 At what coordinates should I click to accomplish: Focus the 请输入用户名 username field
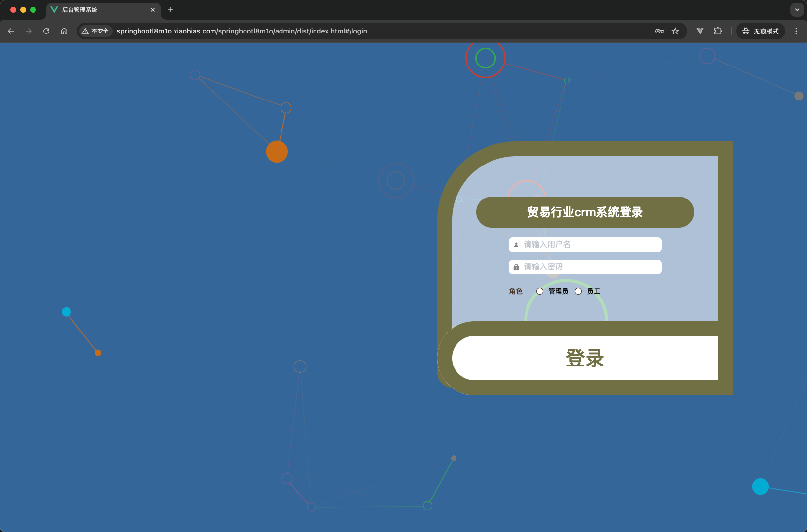pos(585,245)
